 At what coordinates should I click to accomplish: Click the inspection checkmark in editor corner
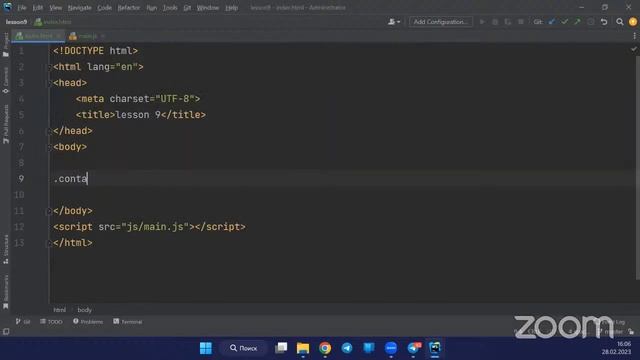tap(633, 49)
